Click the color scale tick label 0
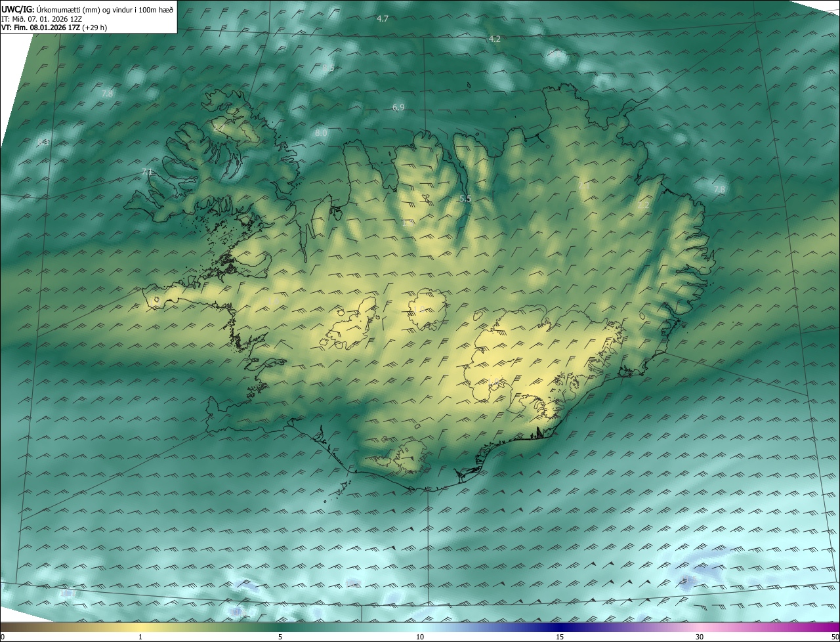Viewport: 840px width, 642px height. point(3,637)
